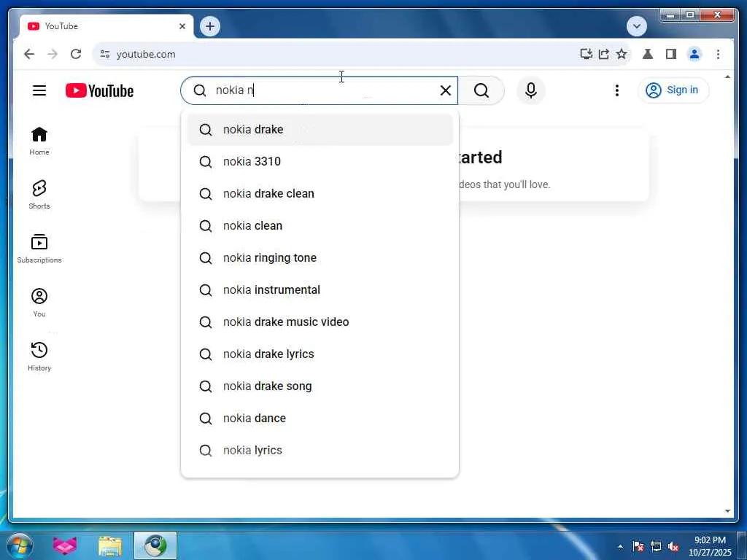Screen dimensions: 747x560
Task: Open Subscriptions in sidebar
Action: (x=39, y=249)
